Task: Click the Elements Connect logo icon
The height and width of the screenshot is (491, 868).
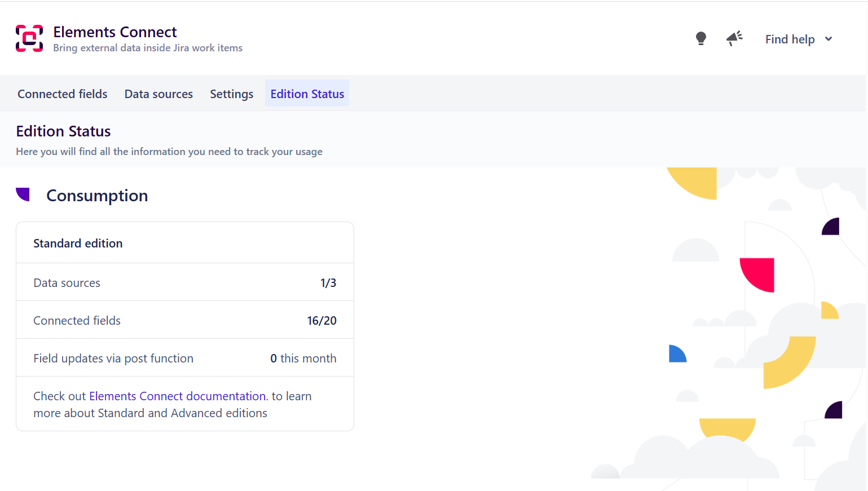Action: point(29,38)
